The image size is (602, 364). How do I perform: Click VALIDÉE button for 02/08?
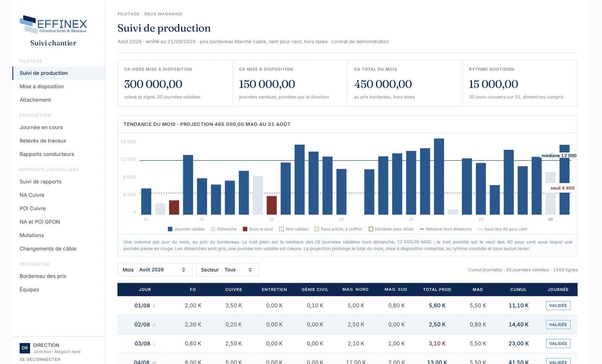[558, 325]
